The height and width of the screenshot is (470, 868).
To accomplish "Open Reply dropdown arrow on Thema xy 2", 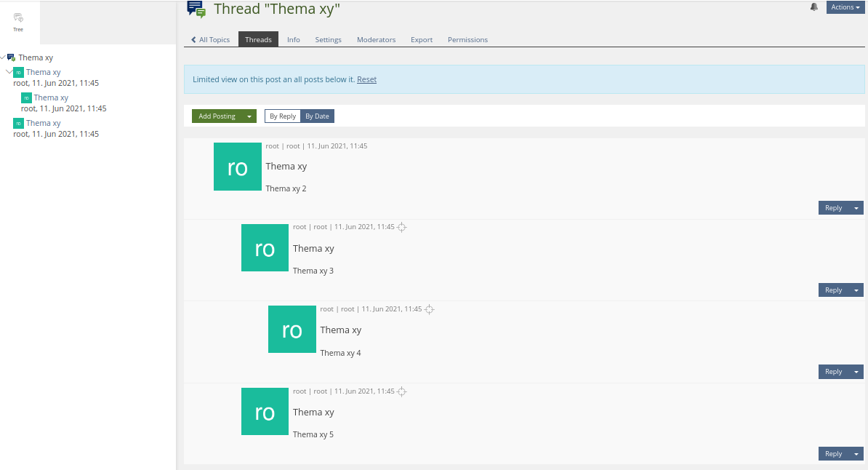I will (x=856, y=208).
